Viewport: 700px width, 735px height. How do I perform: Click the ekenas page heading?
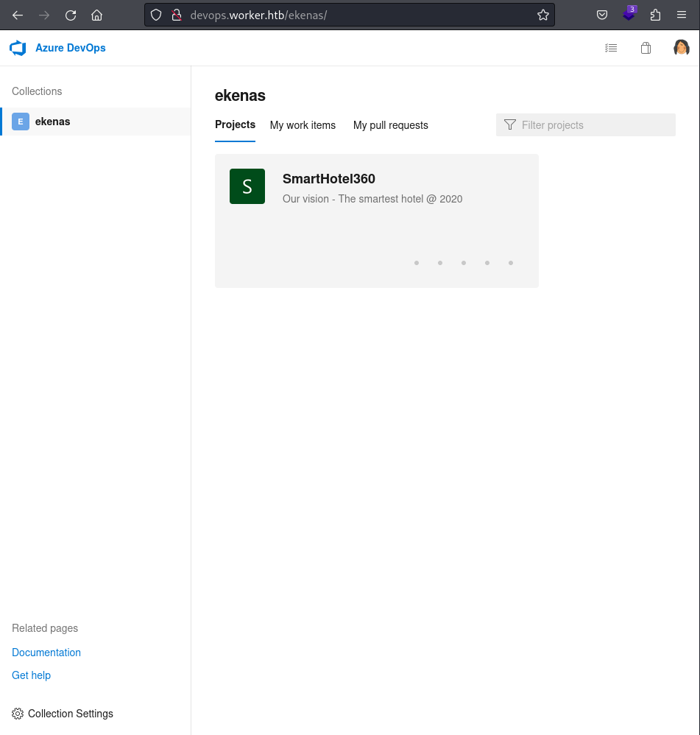point(241,95)
